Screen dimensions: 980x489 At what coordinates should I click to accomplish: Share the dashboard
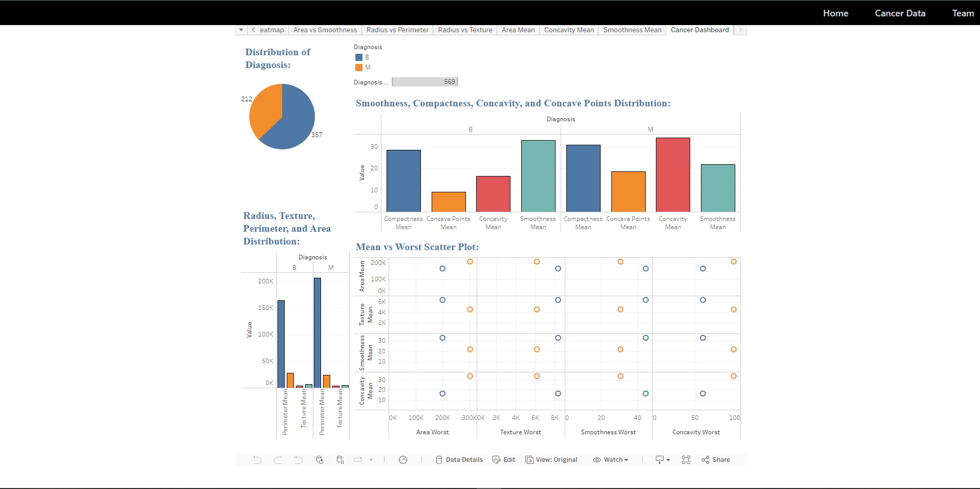[716, 460]
